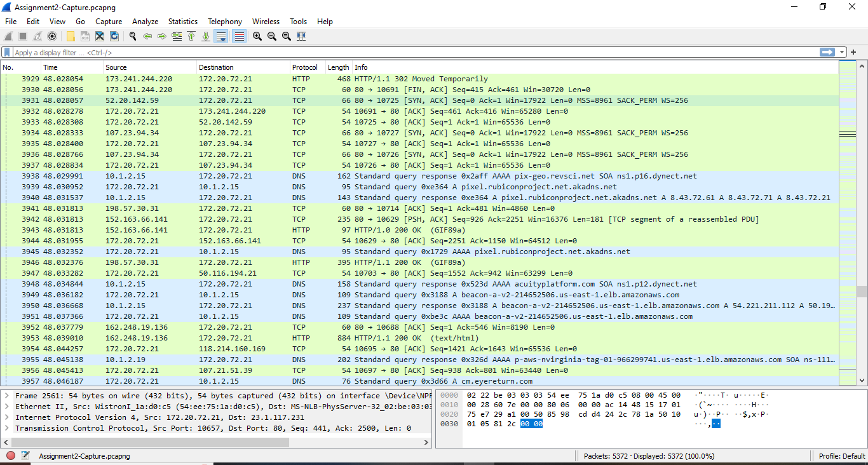
Task: Open the Capture options gear icon
Action: (52, 36)
